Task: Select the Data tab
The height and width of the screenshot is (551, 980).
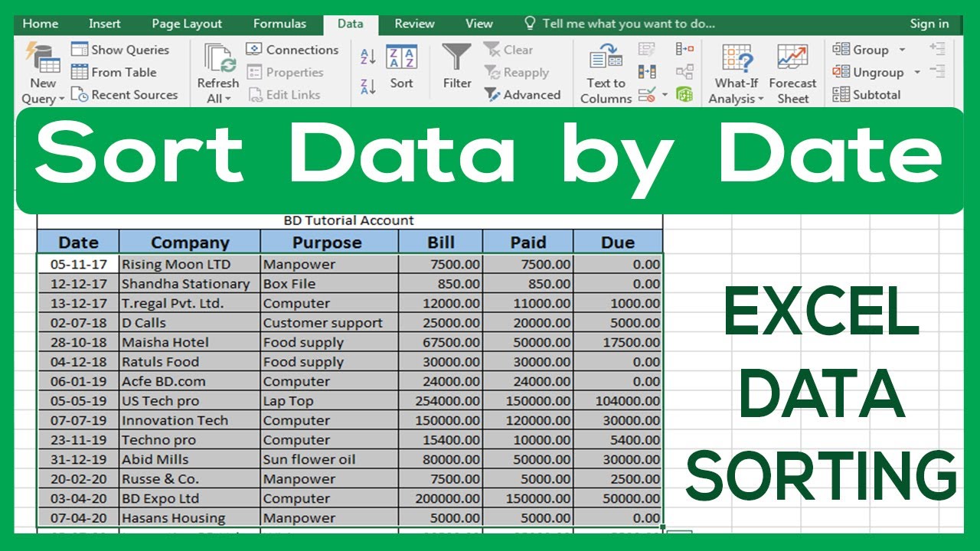Action: (351, 24)
